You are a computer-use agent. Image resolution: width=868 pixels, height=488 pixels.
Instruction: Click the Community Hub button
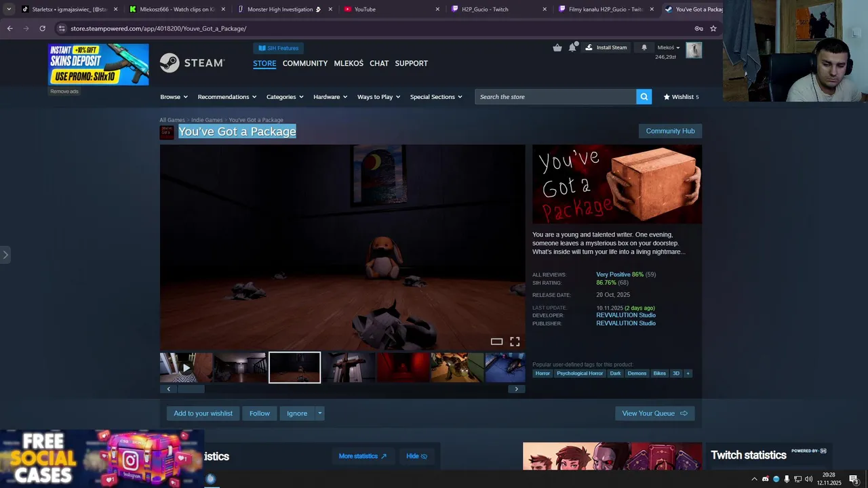click(670, 131)
